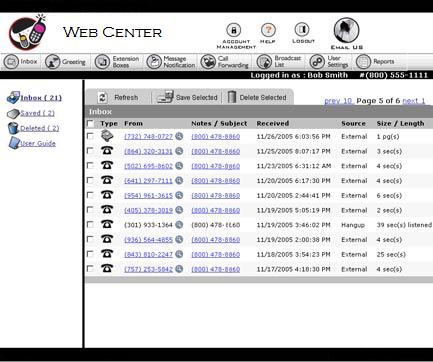Click the phone icon for (502) 695-8602
The height and width of the screenshot is (362, 433).
(107, 165)
